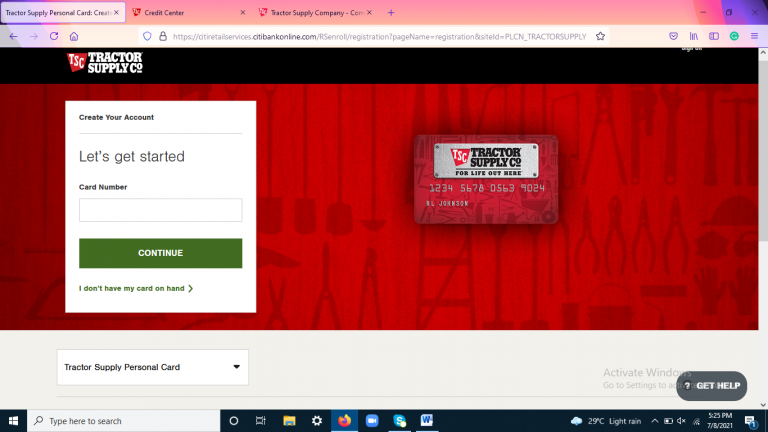Expand the Tractor Supply Personal Card dropdown
Screen dimensions: 768x432
(x=153, y=367)
